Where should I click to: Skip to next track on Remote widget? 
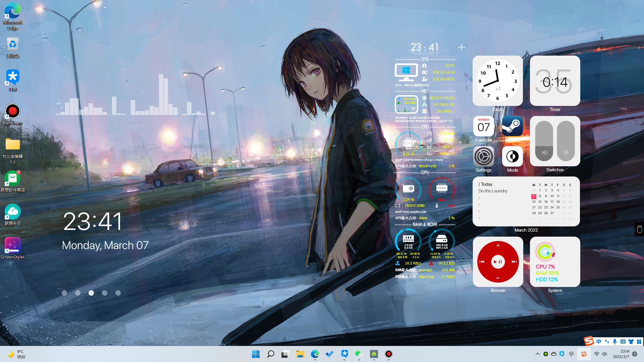514,262
